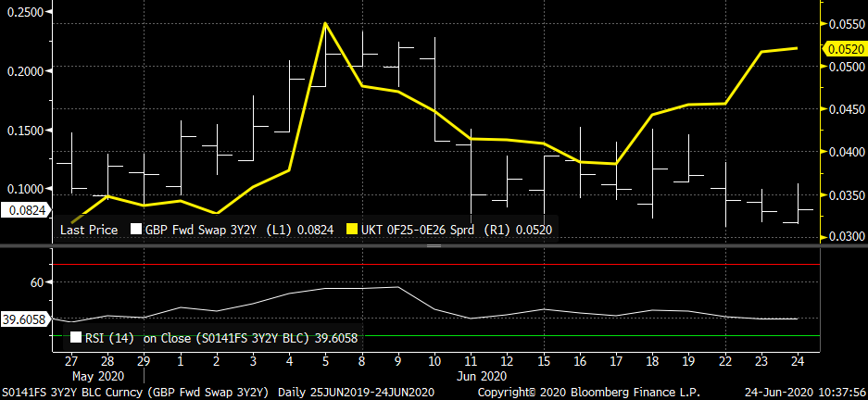Select the 'Last Price' legend label

(x=89, y=230)
